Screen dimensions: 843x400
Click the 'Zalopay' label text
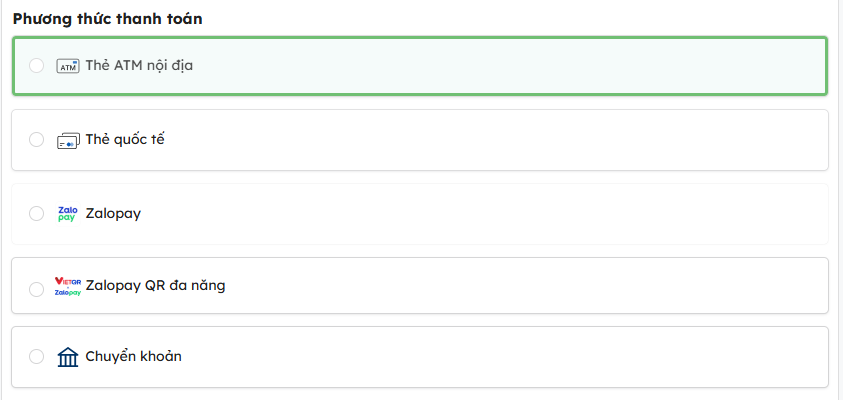pos(113,213)
